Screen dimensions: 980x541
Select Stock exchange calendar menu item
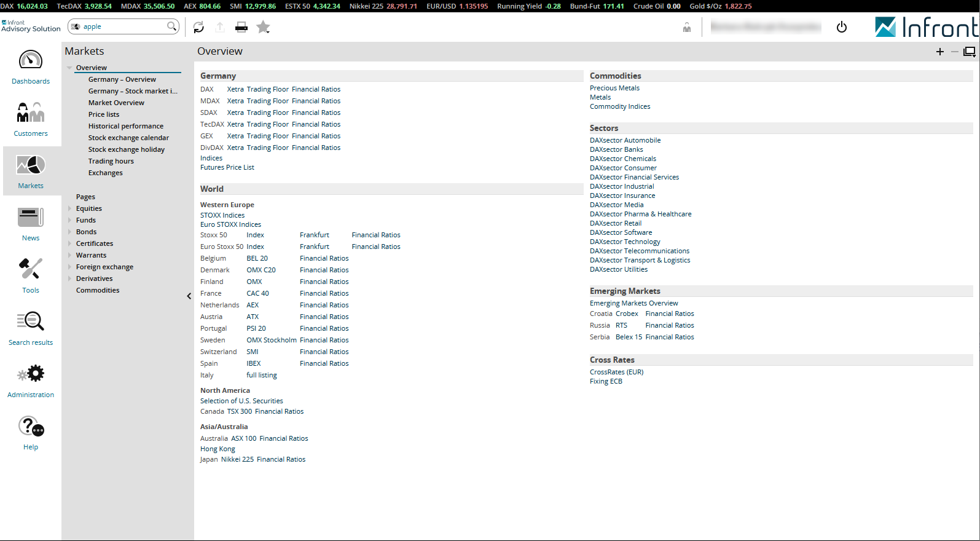tap(128, 138)
